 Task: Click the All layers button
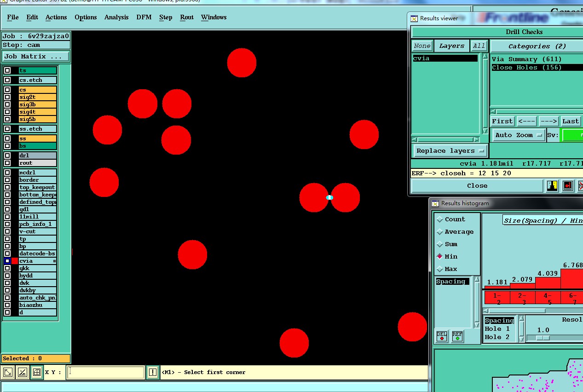pos(479,46)
